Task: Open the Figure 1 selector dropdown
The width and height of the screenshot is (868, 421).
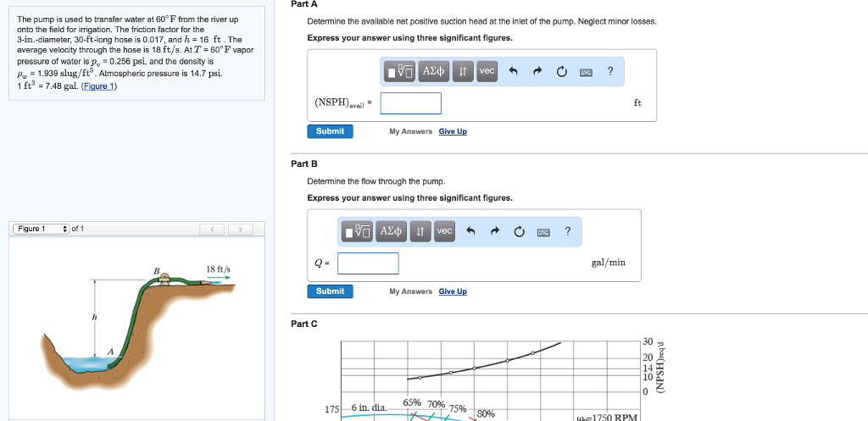Action: tap(41, 229)
